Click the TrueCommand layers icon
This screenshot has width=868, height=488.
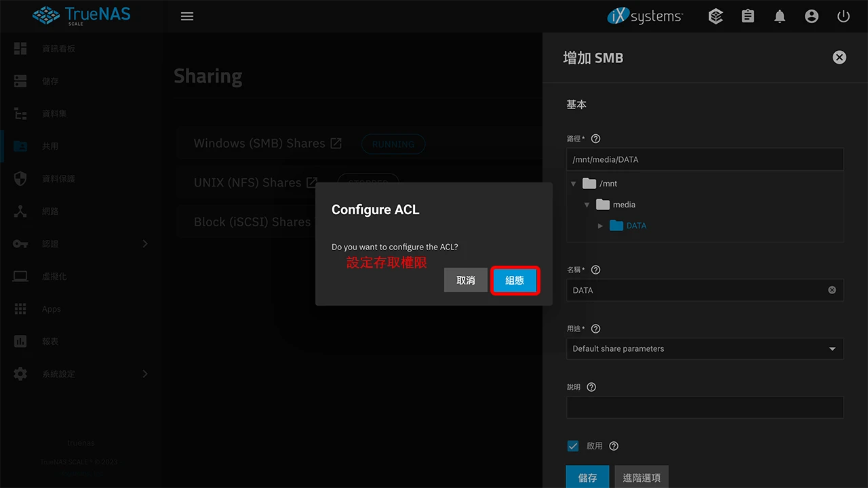(715, 16)
